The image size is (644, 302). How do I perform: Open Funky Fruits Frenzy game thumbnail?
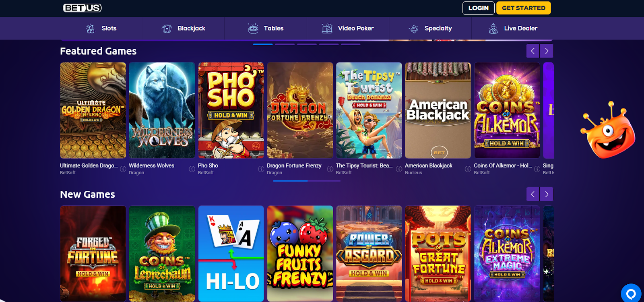tap(300, 254)
